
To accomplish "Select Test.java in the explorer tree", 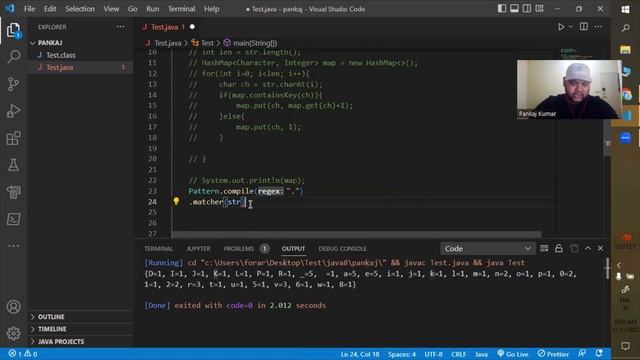I will [x=80, y=67].
